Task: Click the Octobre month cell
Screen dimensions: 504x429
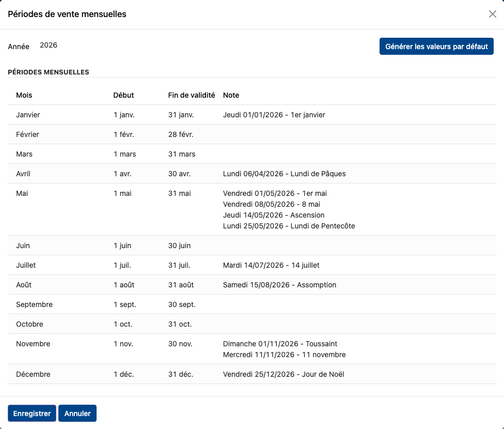Action: 29,324
